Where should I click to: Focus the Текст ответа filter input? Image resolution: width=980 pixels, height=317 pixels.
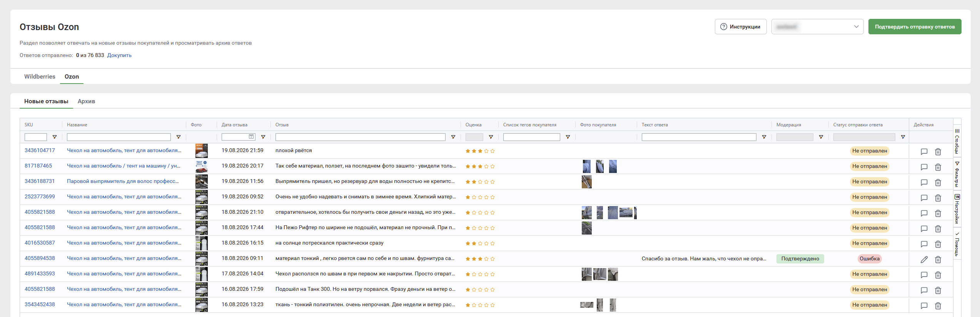coord(699,137)
